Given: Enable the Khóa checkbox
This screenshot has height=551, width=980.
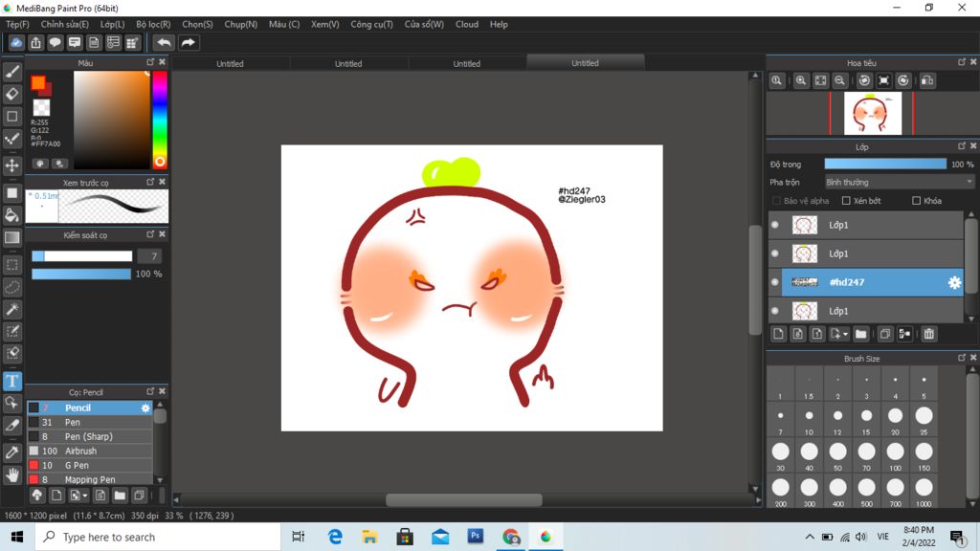Looking at the screenshot, I should [916, 201].
